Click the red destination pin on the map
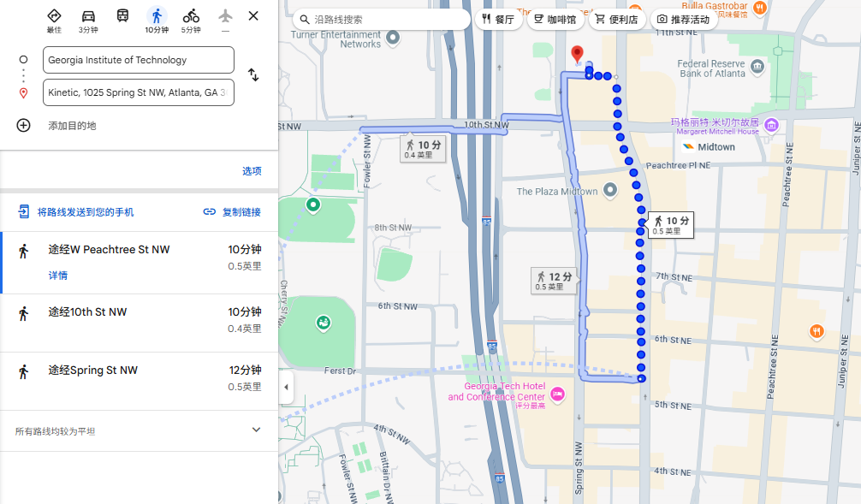This screenshot has width=861, height=504. click(578, 55)
